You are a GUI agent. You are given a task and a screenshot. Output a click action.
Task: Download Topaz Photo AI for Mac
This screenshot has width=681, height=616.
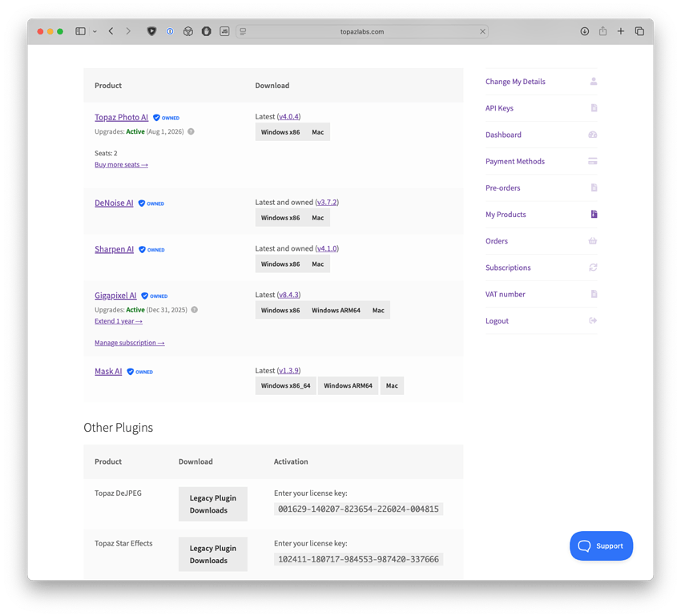pyautogui.click(x=318, y=132)
